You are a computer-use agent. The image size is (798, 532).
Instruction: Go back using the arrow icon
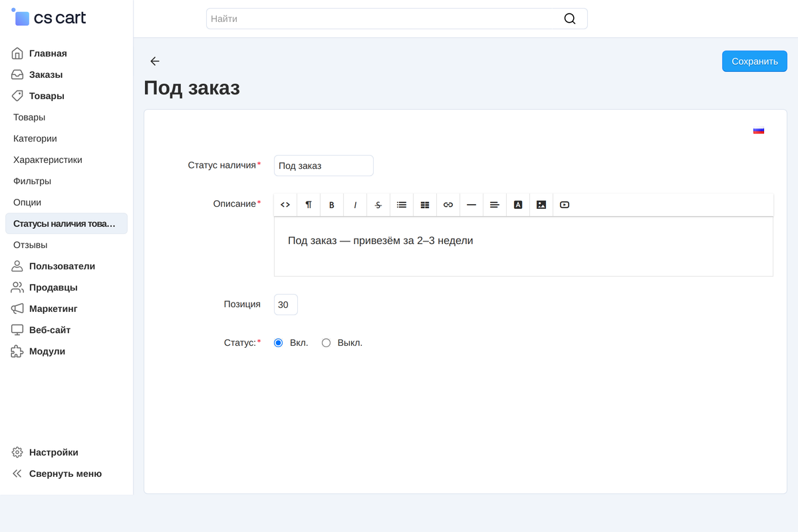(x=155, y=61)
